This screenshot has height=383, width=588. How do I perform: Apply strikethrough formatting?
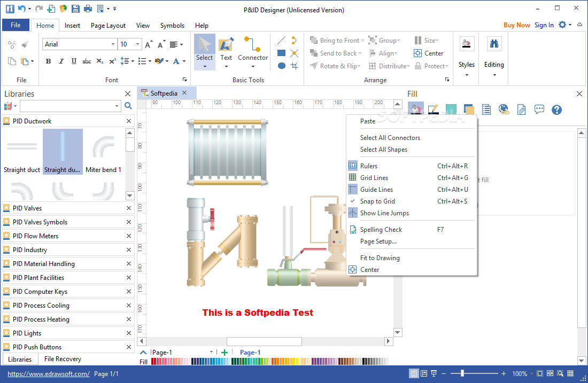[x=87, y=61]
